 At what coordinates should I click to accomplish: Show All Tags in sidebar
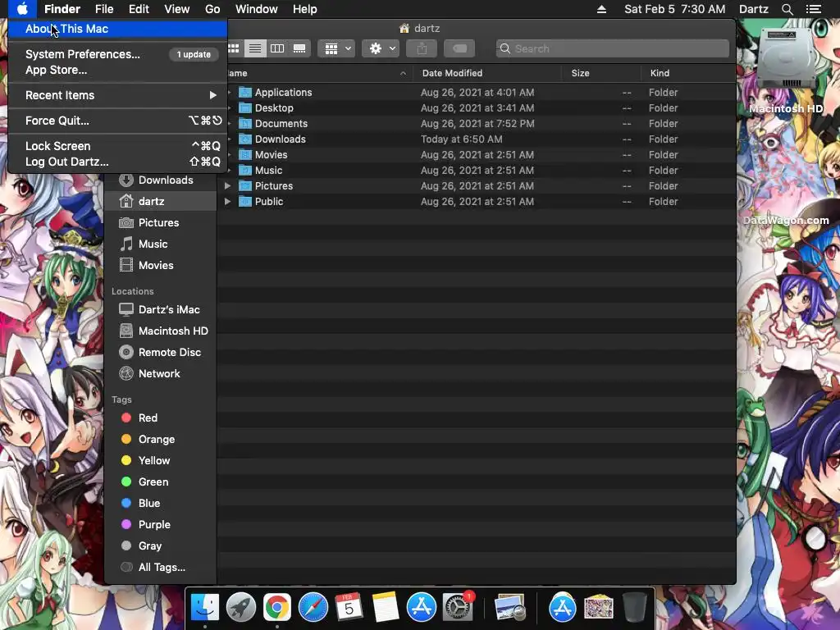pyautogui.click(x=161, y=568)
